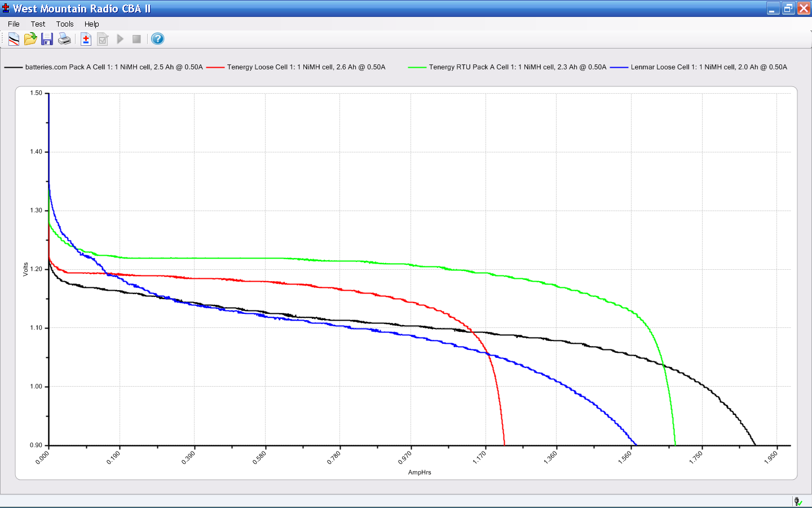Select the batteries.com Pack A legend entry

tap(113, 67)
